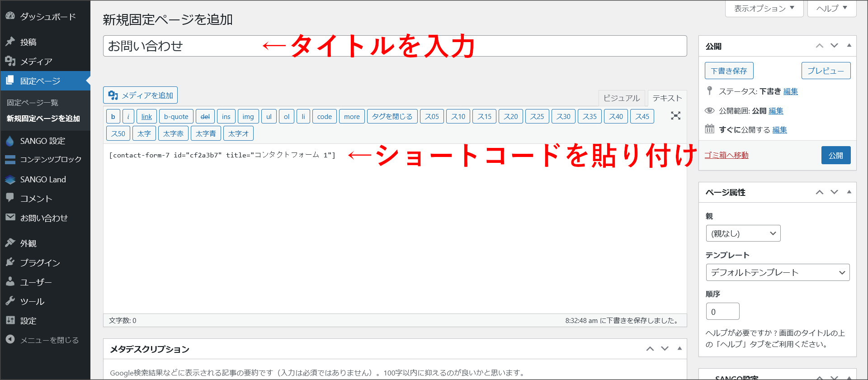This screenshot has height=380, width=868.
Task: Switch to the ビジュアル editor tab
Action: 622,98
